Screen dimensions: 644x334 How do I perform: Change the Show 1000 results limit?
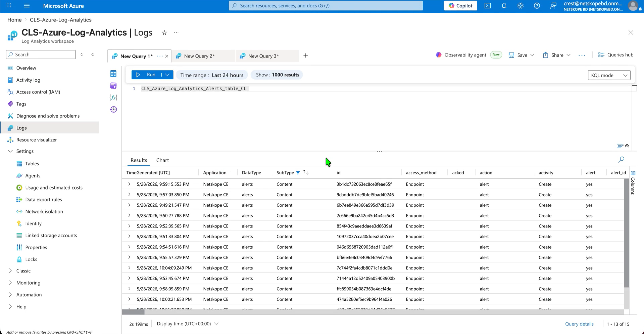(277, 75)
